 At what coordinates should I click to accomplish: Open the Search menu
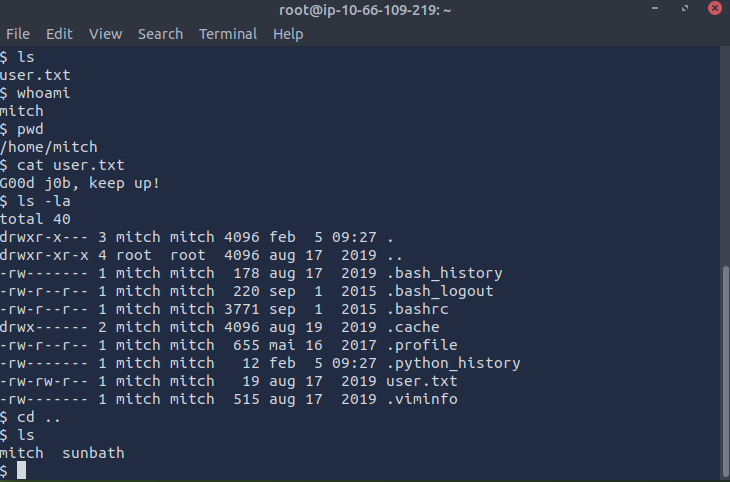[x=160, y=34]
